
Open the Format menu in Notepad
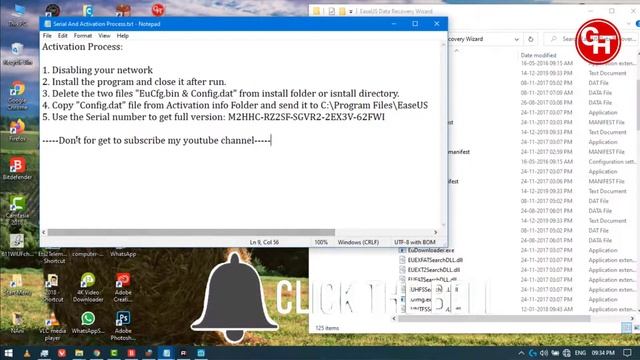(83, 36)
